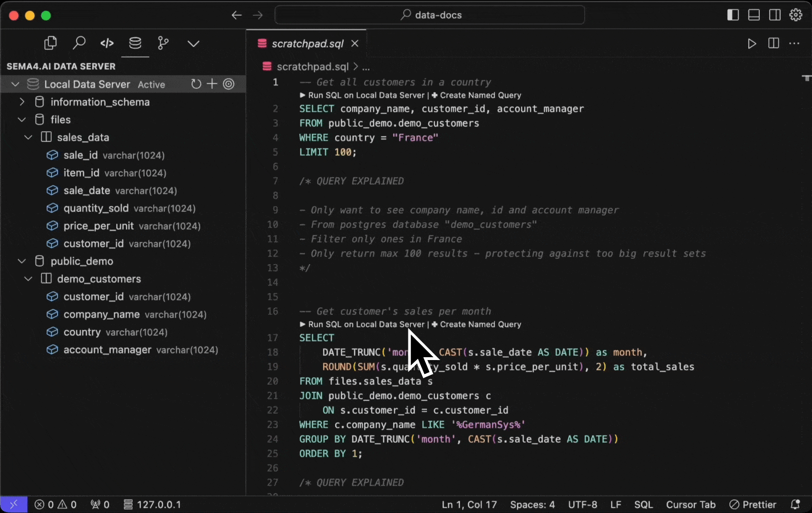
Task: Collapse the sales_data table columns
Action: click(28, 137)
